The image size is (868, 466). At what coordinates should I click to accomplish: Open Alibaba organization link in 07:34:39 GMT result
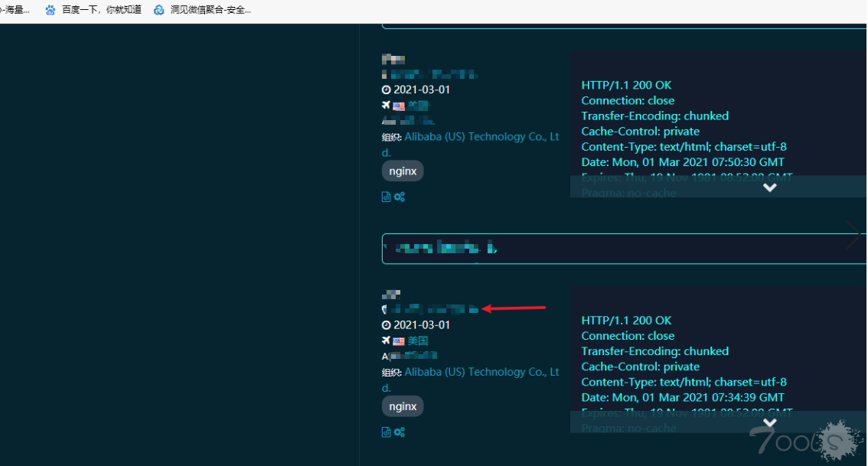pyautogui.click(x=471, y=380)
